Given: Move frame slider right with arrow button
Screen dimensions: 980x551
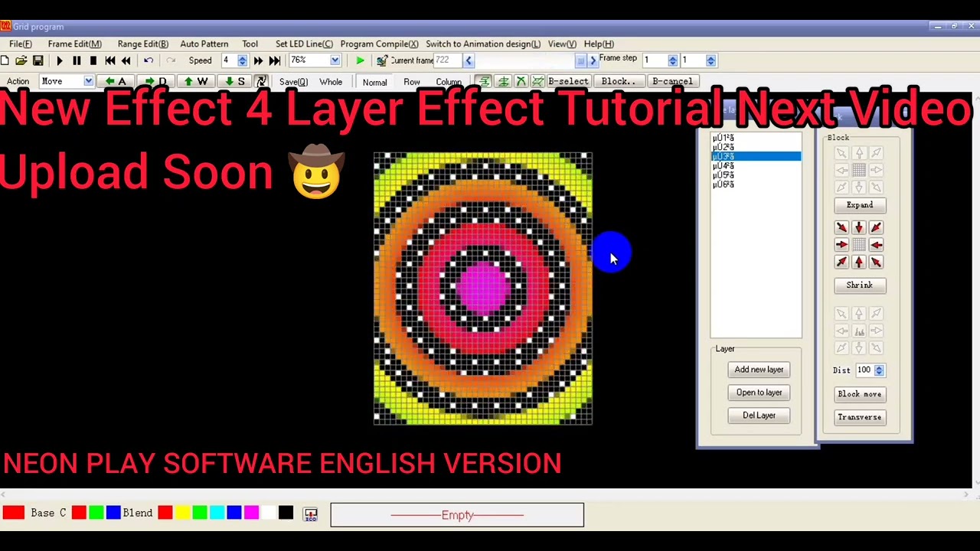Looking at the screenshot, I should tap(592, 60).
